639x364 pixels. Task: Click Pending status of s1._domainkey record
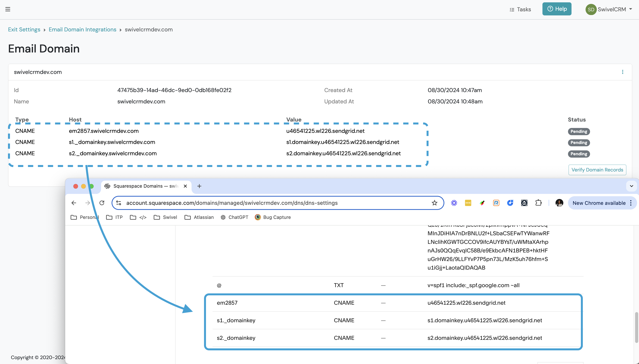tap(579, 143)
